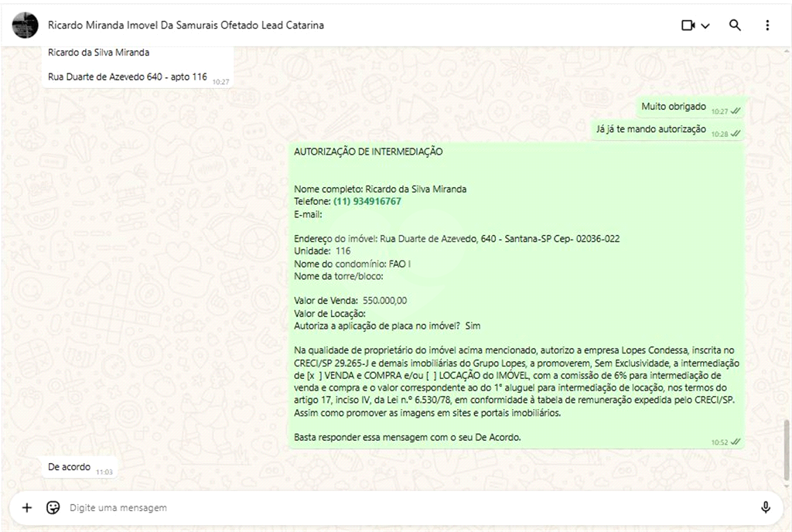This screenshot has width=792, height=532.
Task: Expand the call options dropdown arrow
Action: (705, 26)
